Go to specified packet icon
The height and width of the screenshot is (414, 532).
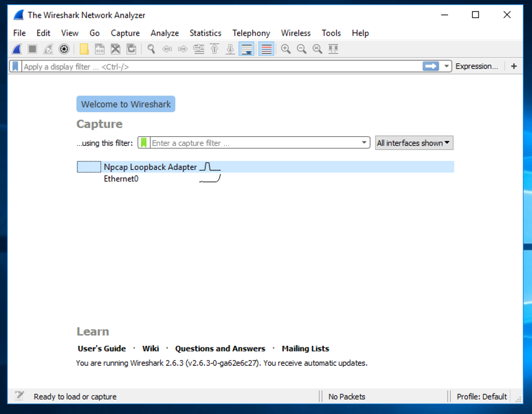point(199,50)
